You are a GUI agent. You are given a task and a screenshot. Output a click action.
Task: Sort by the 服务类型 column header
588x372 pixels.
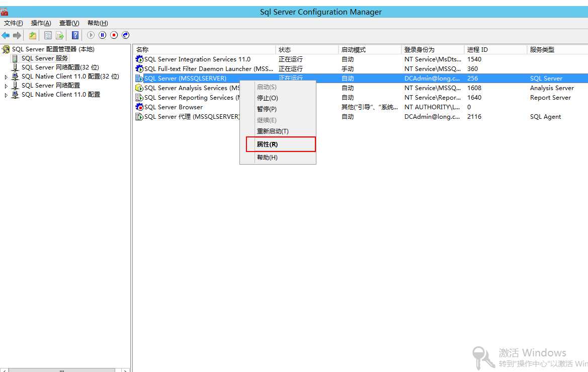click(x=558, y=49)
